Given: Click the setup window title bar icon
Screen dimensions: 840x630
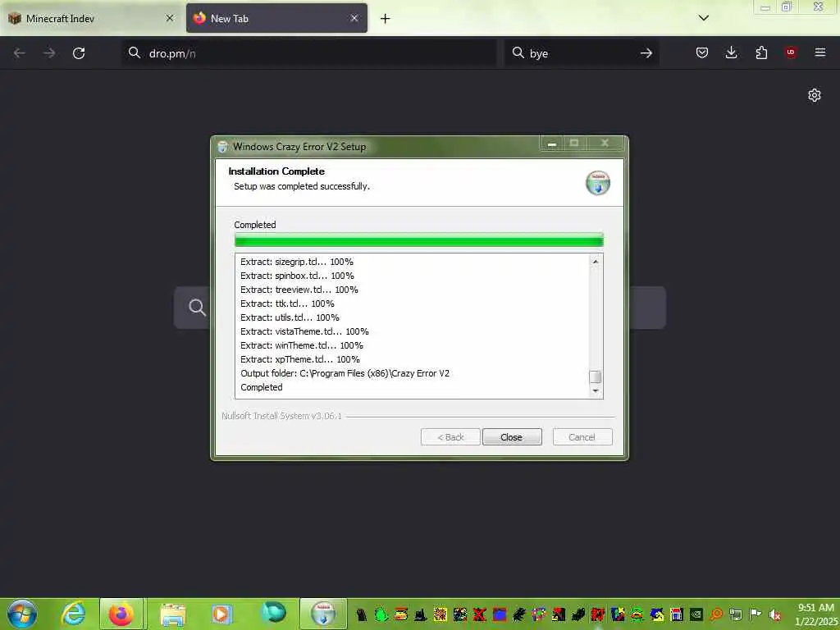Looking at the screenshot, I should pyautogui.click(x=222, y=147).
